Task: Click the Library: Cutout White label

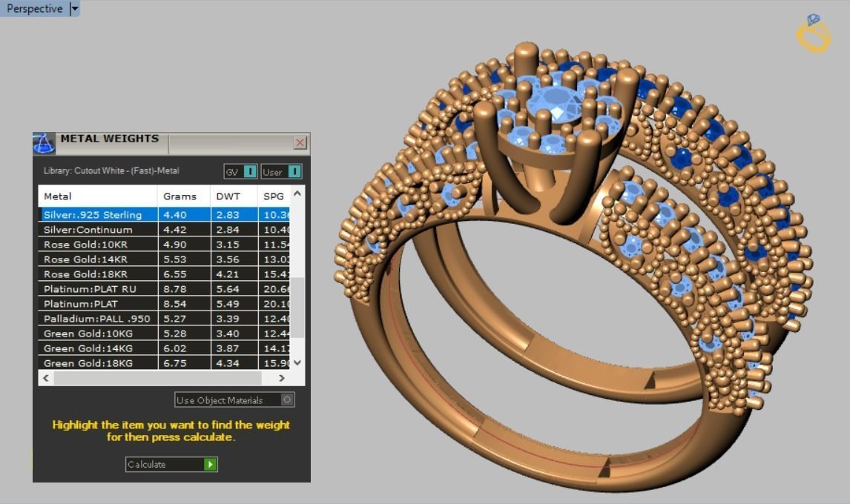Action: point(111,170)
